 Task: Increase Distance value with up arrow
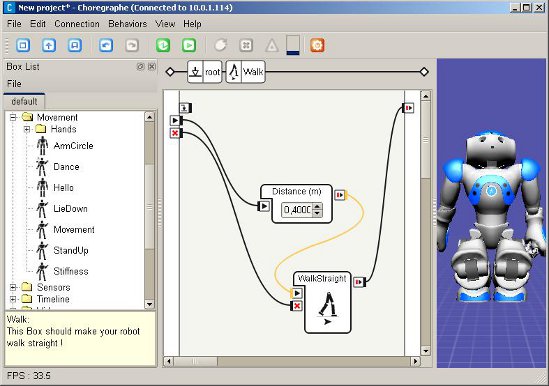(x=317, y=207)
